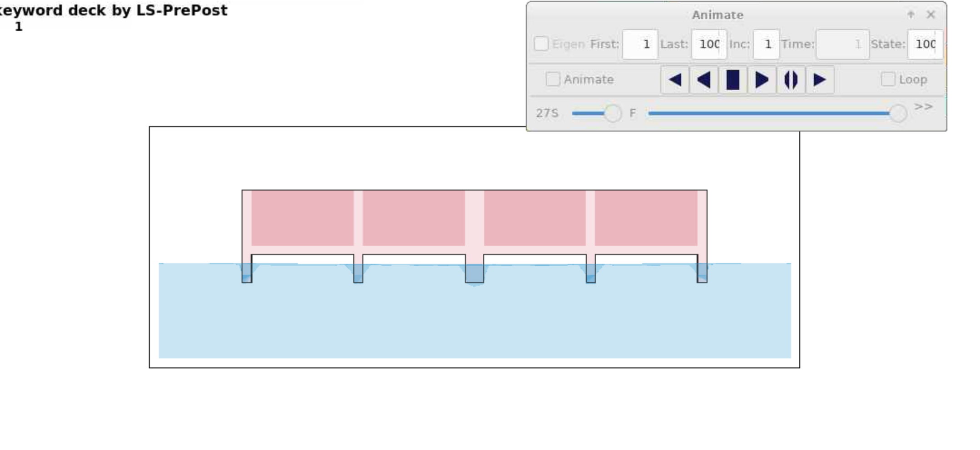The height and width of the screenshot is (450, 980).
Task: Play the animation forward
Action: [762, 80]
